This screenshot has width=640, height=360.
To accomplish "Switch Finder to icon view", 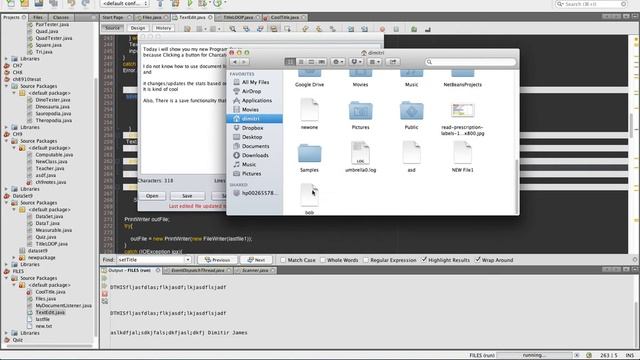I will pyautogui.click(x=290, y=62).
